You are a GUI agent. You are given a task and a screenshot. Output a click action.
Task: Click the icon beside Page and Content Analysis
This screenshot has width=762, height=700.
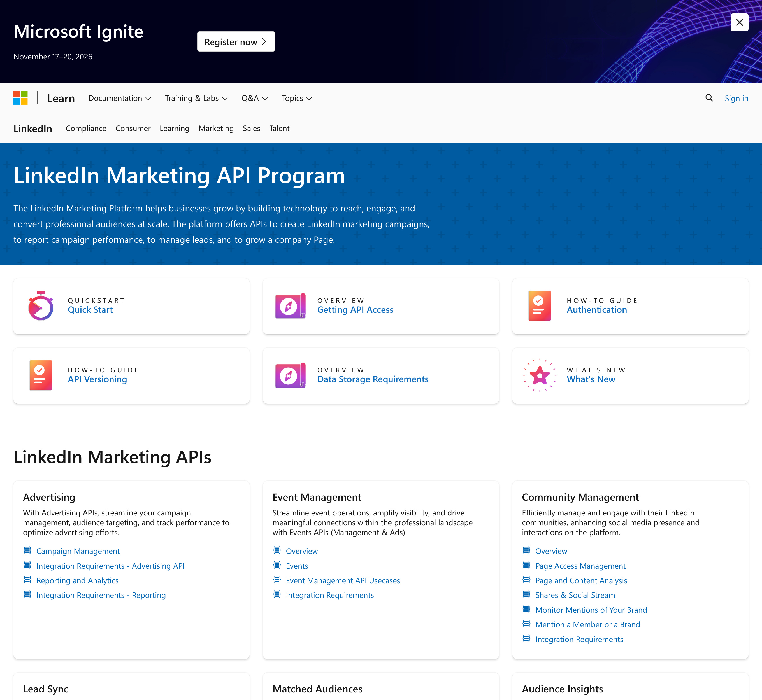click(x=526, y=580)
